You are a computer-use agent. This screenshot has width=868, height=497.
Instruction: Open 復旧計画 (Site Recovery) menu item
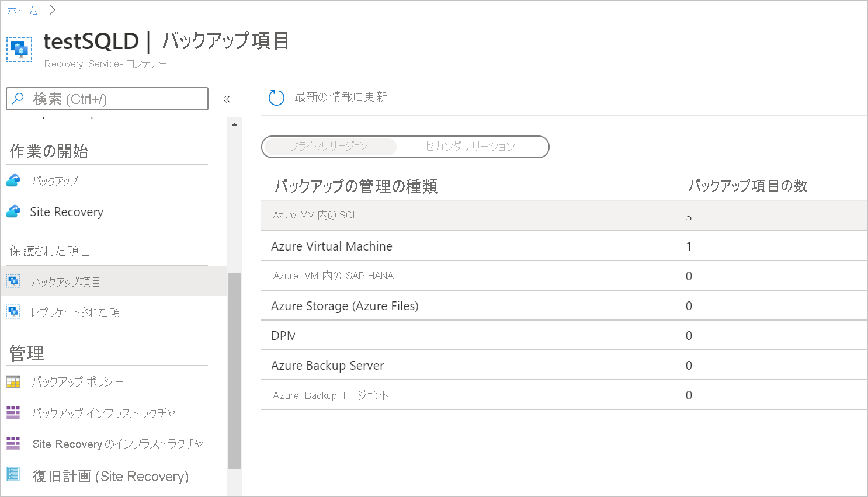[x=110, y=477]
